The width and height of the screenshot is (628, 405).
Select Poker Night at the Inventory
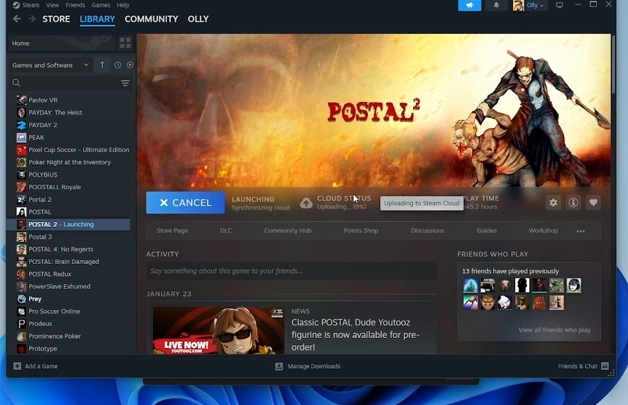click(x=70, y=162)
